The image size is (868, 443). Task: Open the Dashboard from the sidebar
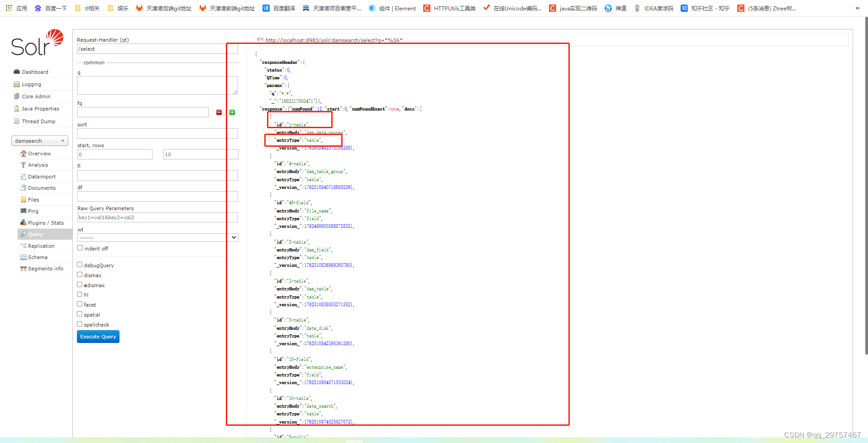35,72
